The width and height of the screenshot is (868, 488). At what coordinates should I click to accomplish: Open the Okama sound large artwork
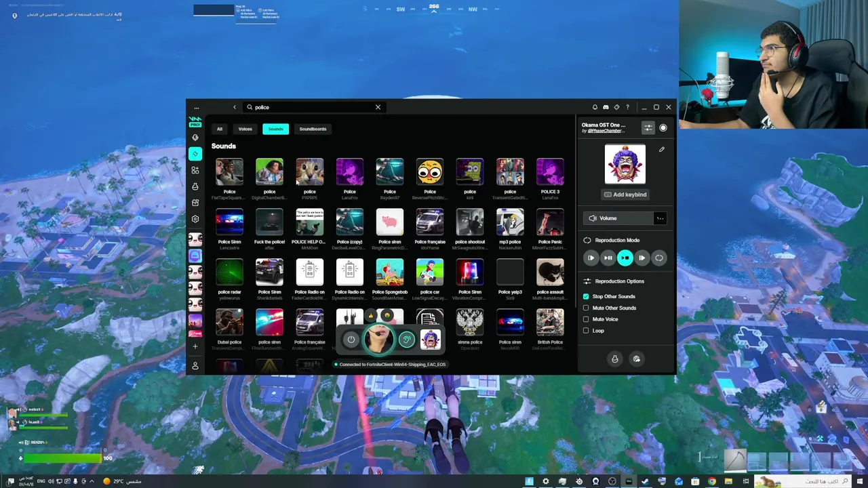click(625, 164)
